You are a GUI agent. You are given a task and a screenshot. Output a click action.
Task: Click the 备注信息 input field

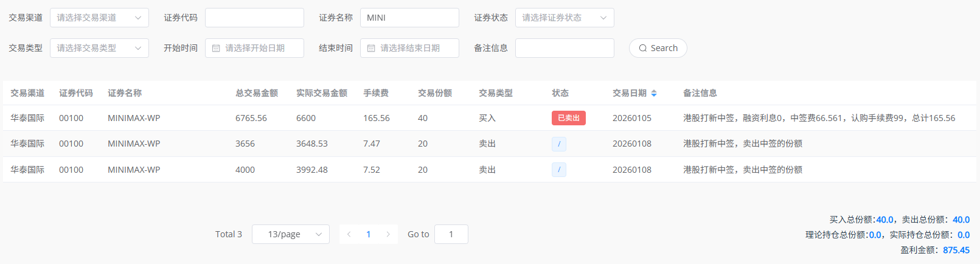[x=565, y=48]
